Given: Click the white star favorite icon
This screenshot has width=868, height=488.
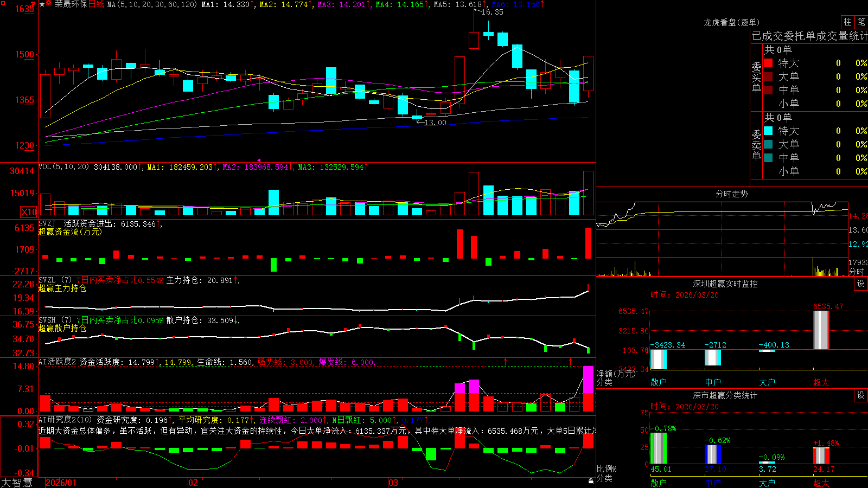Looking at the screenshot, I should pos(42,4).
